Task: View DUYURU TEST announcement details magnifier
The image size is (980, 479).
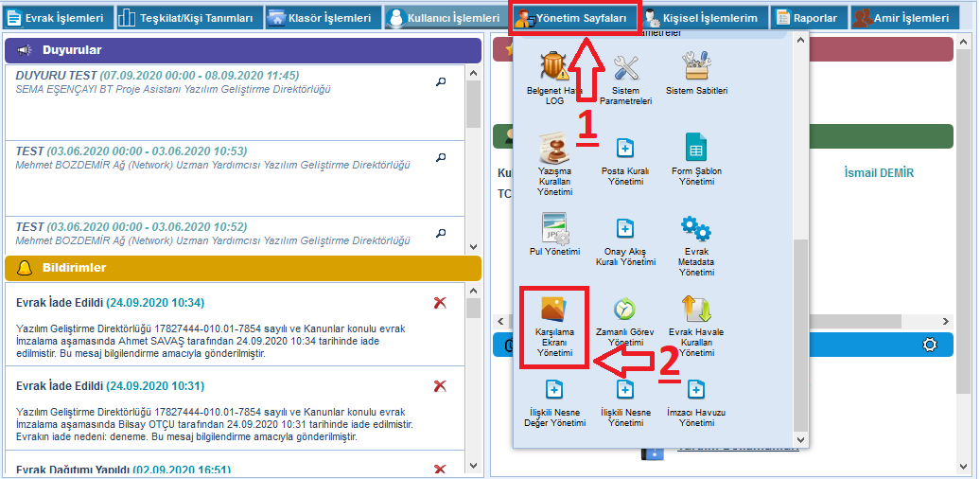Action: pos(440,82)
